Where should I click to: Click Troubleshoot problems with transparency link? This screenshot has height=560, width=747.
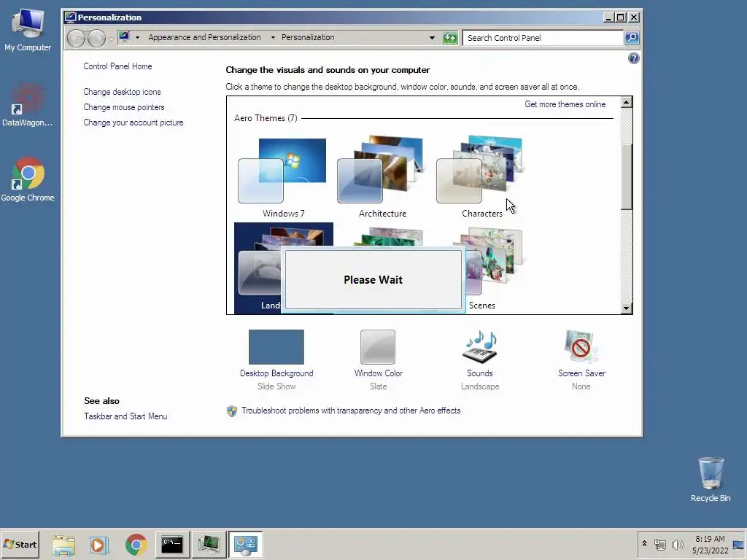351,411
